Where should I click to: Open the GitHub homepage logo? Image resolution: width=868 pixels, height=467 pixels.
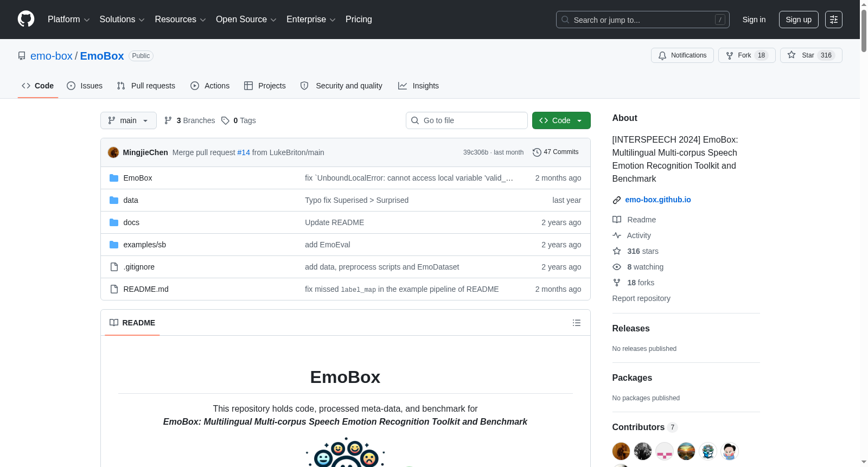pos(26,20)
